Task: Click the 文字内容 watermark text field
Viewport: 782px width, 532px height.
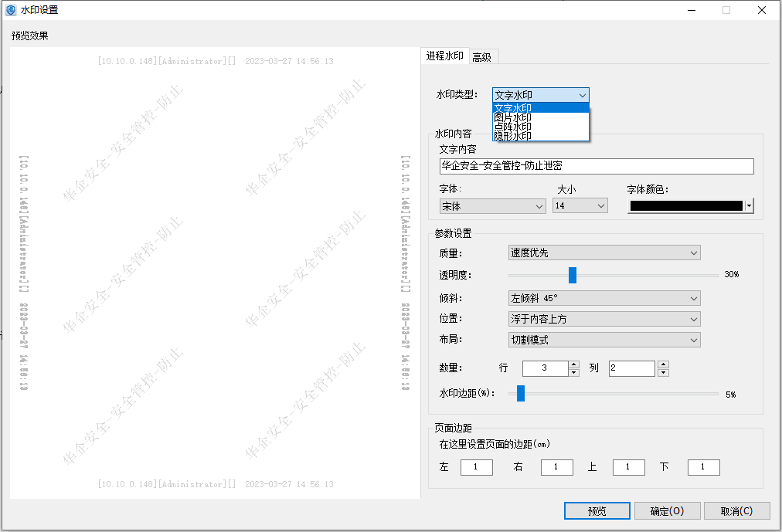Action: click(x=596, y=166)
